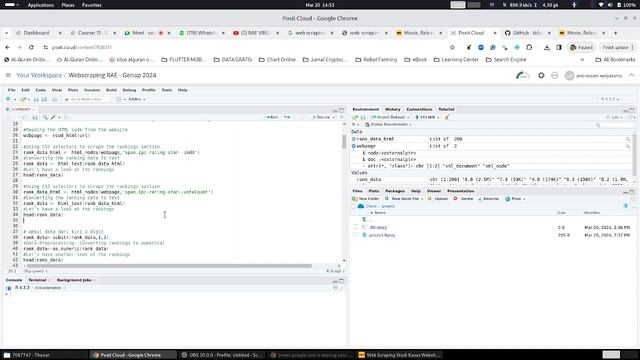Inspect rank_data_html with its magnifier icon

tap(628, 139)
